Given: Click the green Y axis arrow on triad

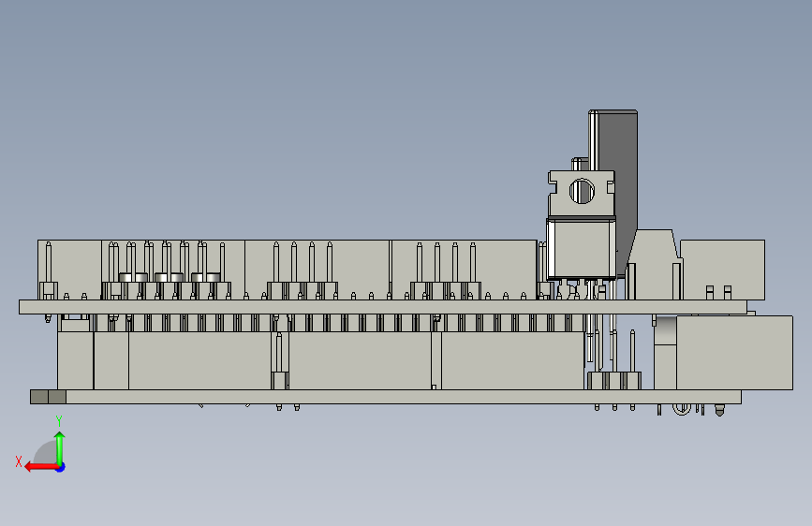Looking at the screenshot, I should click(60, 449).
